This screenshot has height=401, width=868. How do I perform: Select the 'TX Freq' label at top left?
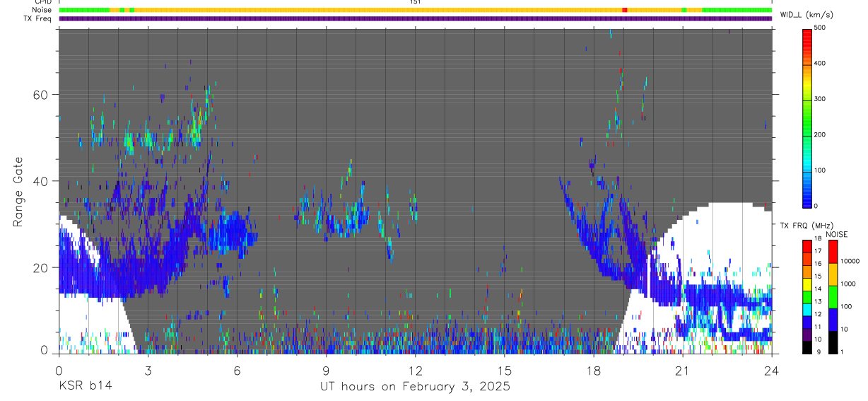pyautogui.click(x=38, y=18)
